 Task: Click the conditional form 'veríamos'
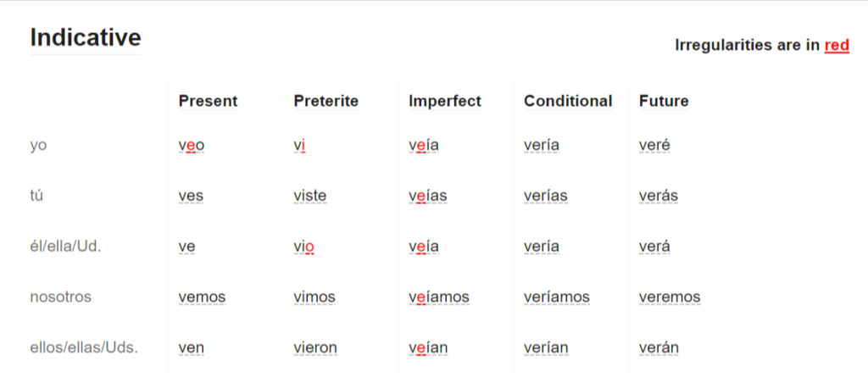point(557,297)
